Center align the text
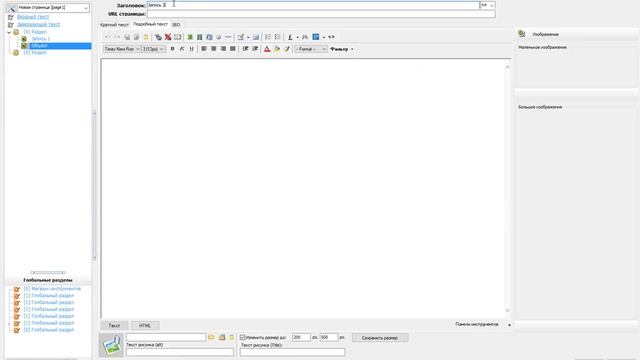Viewport: 640px width, 360px height. pos(213,49)
